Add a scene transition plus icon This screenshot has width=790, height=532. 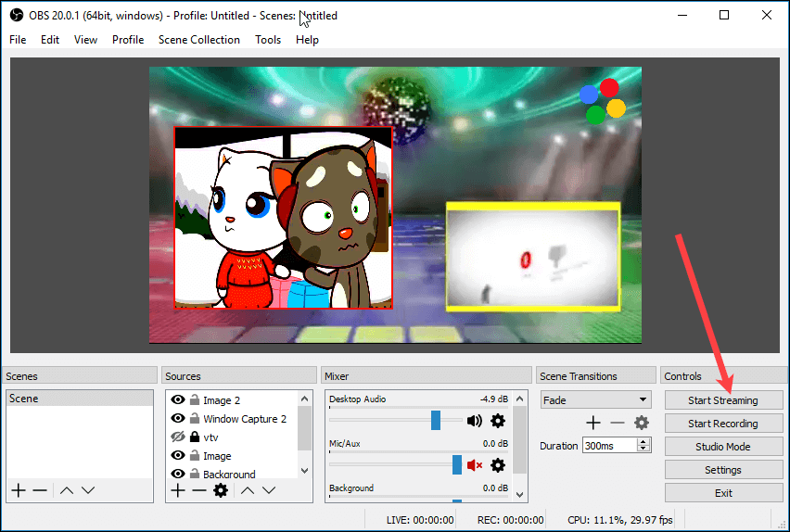(593, 423)
